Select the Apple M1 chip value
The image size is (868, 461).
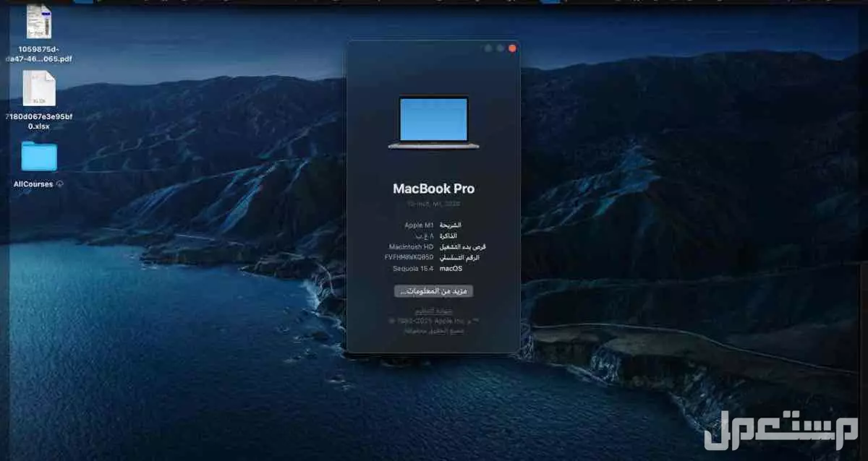coord(419,225)
